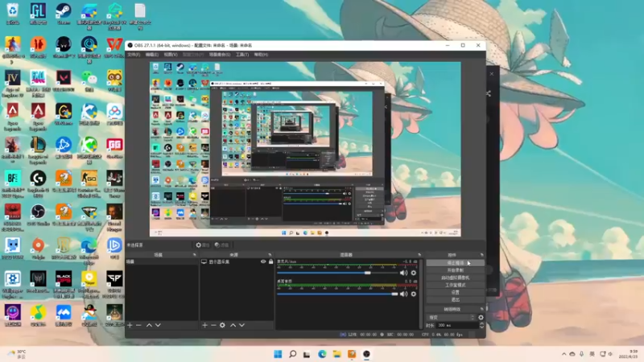Open transition properties gear icon
Viewport: 644px width, 362px height.
481,317
